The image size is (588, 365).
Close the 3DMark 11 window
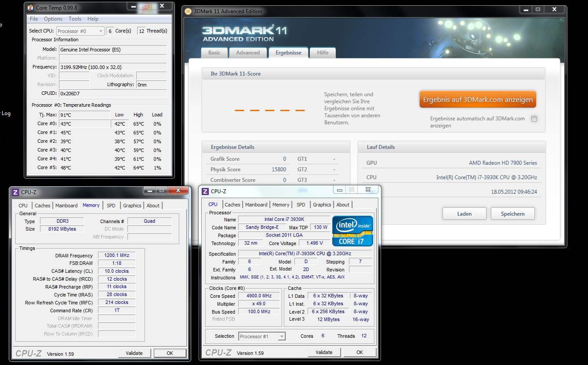(x=555, y=9)
